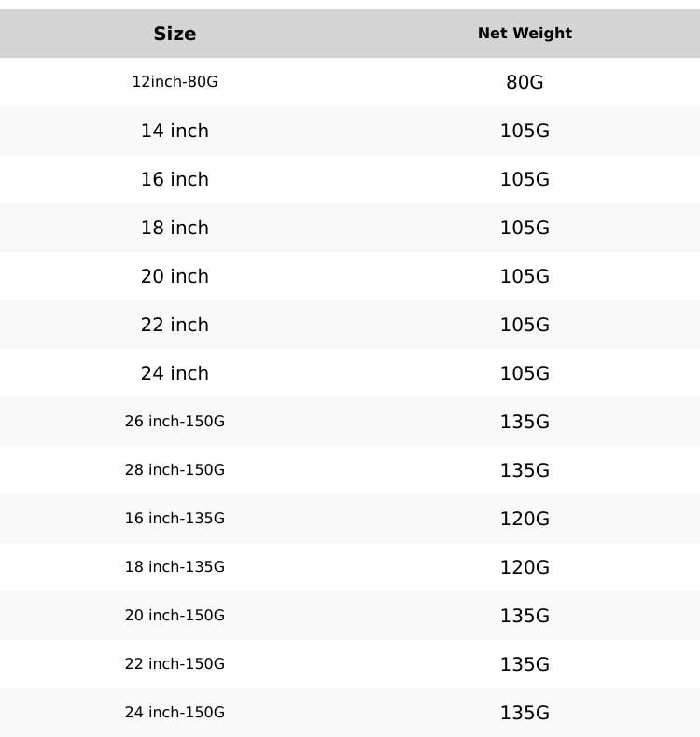Click the 18 inch-135G size cell
Image resolution: width=700 pixels, height=737 pixels.
click(x=175, y=567)
